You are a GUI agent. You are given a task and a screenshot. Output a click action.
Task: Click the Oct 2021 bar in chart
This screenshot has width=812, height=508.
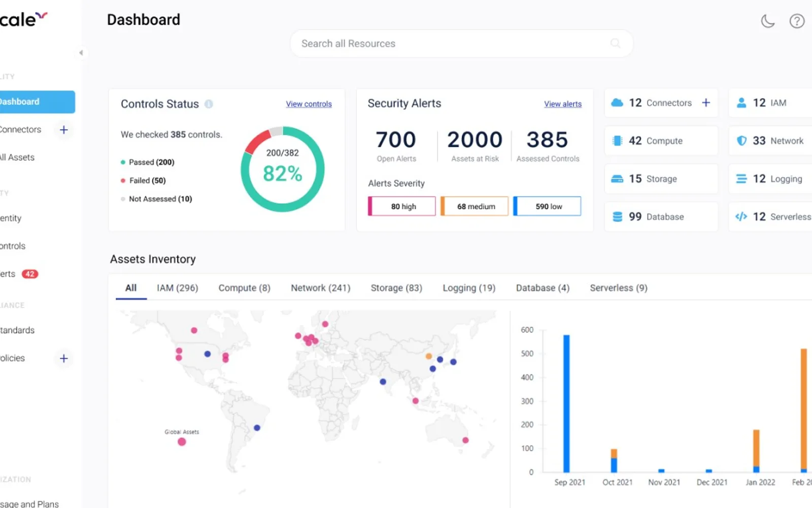point(614,461)
